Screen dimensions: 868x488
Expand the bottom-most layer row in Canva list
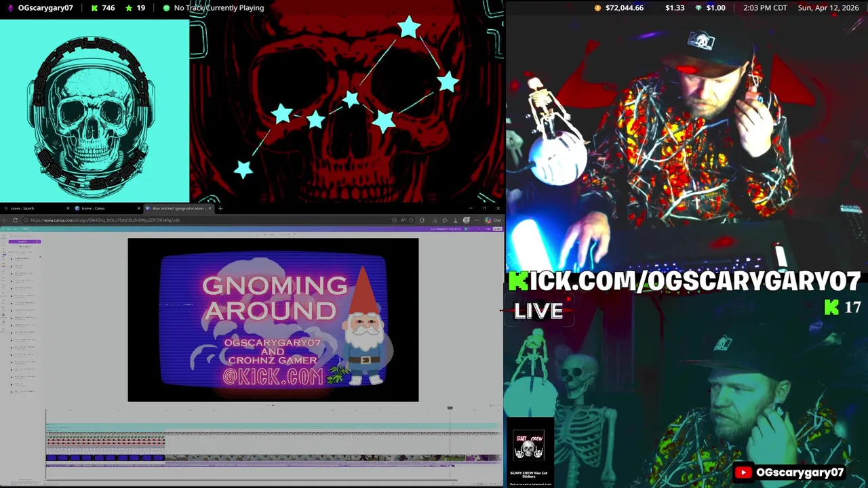[x=12, y=392]
